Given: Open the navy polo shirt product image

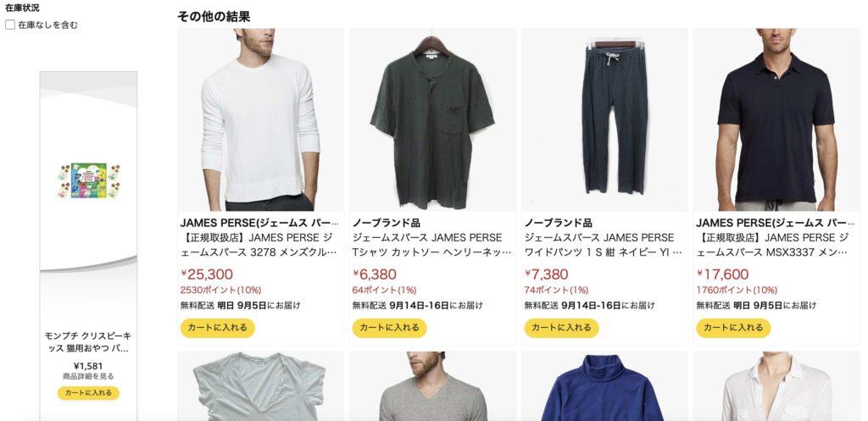Looking at the screenshot, I should click(776, 119).
